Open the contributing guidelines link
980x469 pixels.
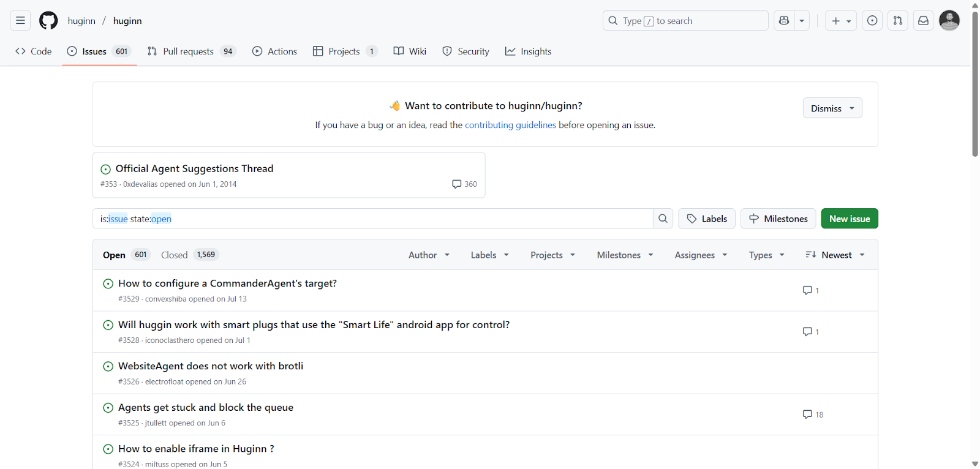pyautogui.click(x=510, y=125)
